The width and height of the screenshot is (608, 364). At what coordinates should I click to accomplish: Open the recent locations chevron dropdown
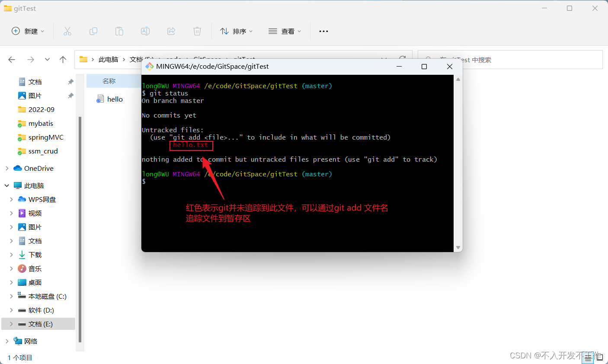coord(47,60)
